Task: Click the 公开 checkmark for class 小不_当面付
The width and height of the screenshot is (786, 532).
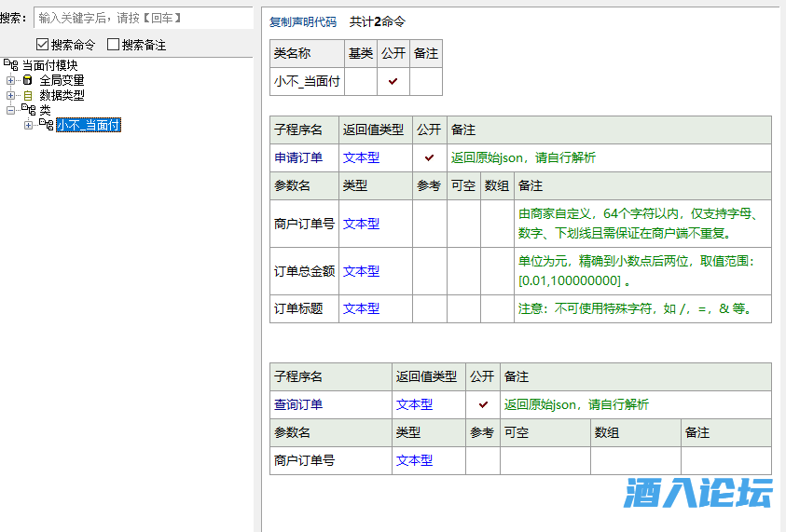Action: pos(393,82)
